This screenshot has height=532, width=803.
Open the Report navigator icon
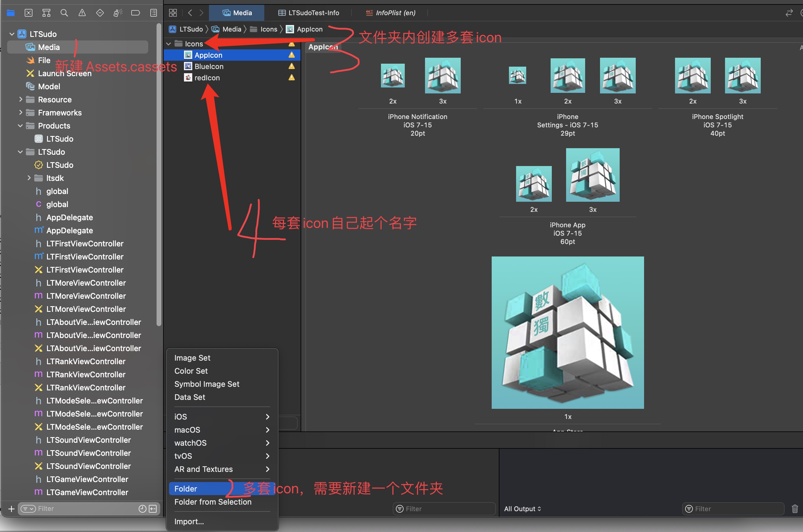pos(153,13)
